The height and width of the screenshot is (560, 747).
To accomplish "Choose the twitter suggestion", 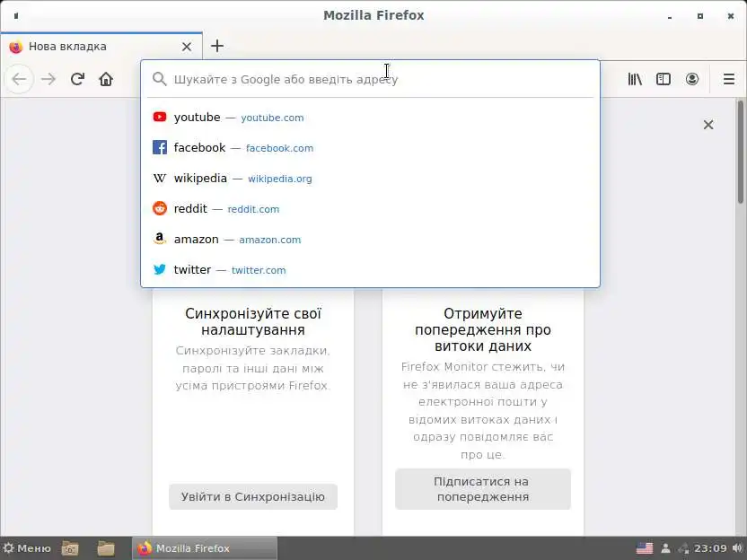I will (370, 269).
